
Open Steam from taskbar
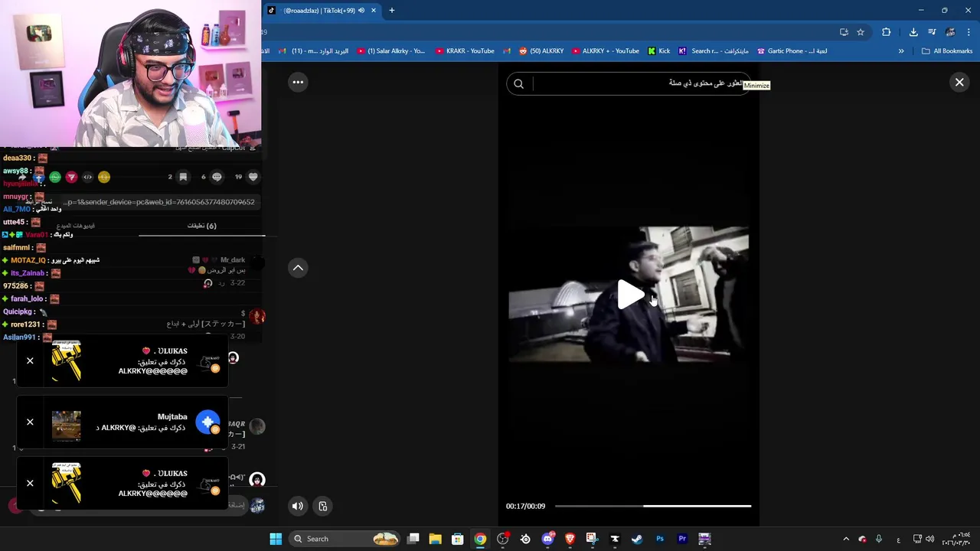637,539
